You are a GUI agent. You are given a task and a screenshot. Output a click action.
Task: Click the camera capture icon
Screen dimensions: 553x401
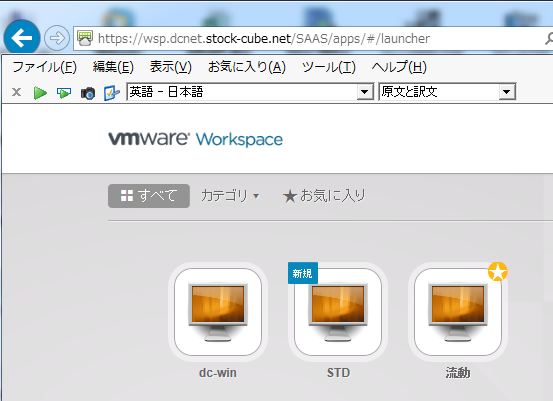88,93
